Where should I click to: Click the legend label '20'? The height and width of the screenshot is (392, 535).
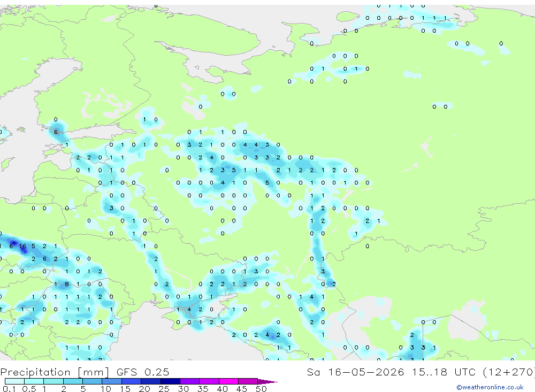144,389
